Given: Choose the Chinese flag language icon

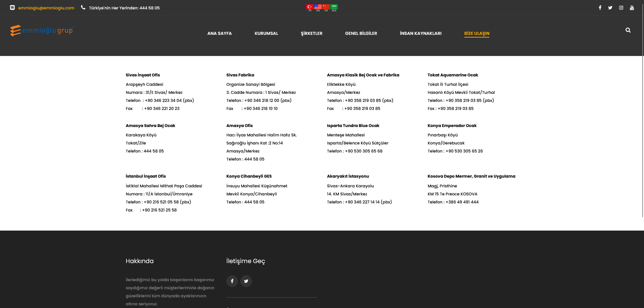Looking at the screenshot, I should click(x=326, y=7).
